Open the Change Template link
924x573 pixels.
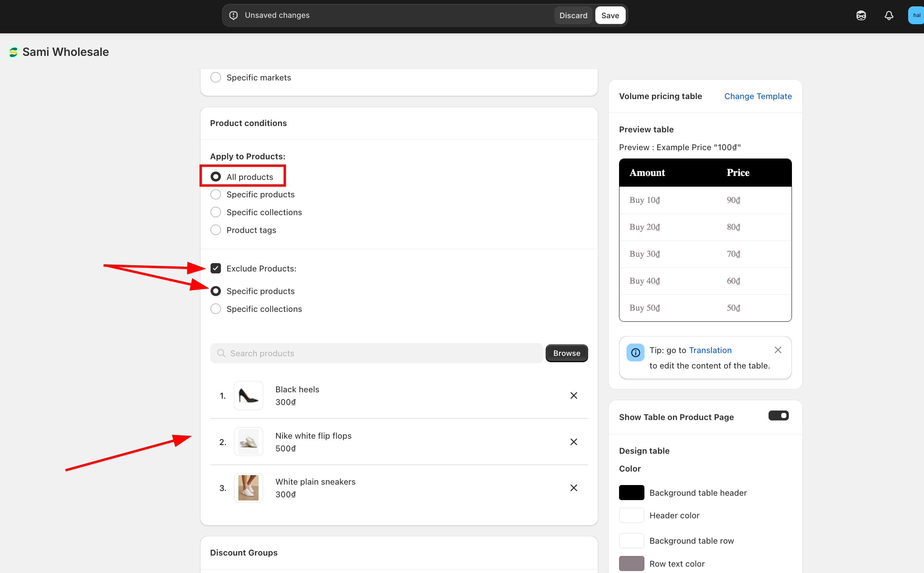pyautogui.click(x=758, y=96)
